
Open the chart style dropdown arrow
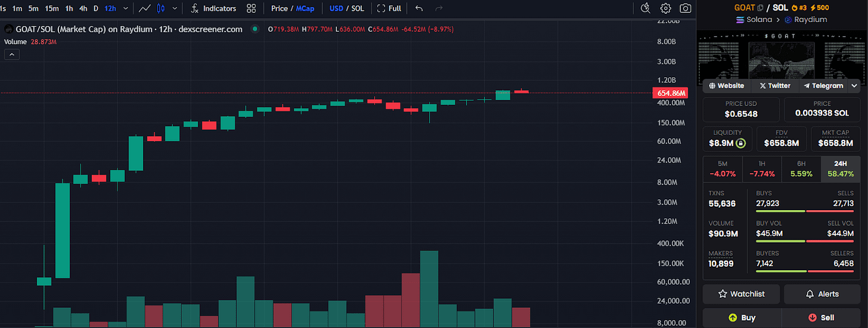point(174,8)
